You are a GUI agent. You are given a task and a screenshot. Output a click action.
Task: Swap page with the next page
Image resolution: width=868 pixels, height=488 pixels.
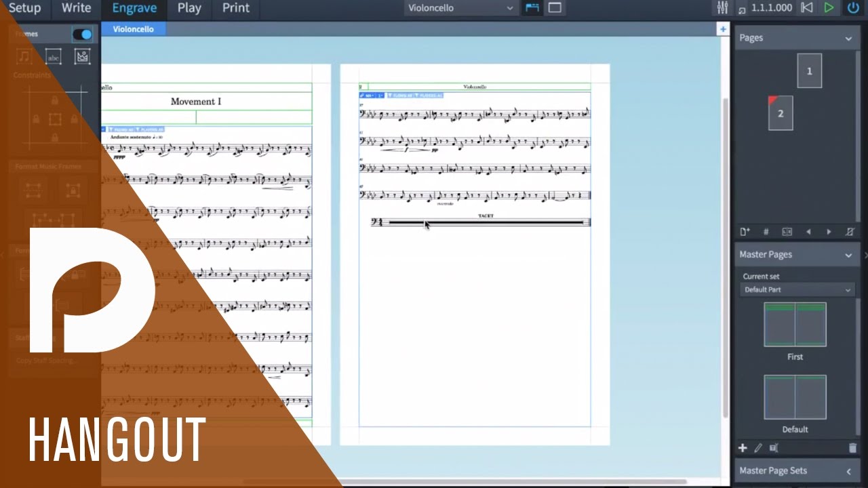(x=829, y=232)
